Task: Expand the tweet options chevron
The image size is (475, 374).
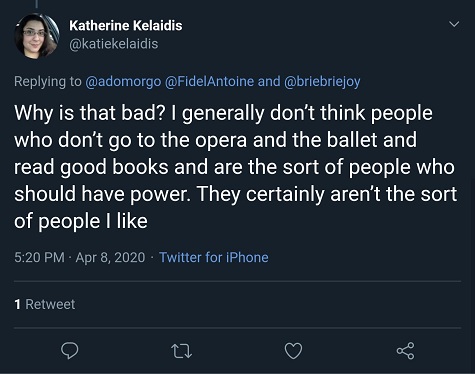Action: pos(454,24)
